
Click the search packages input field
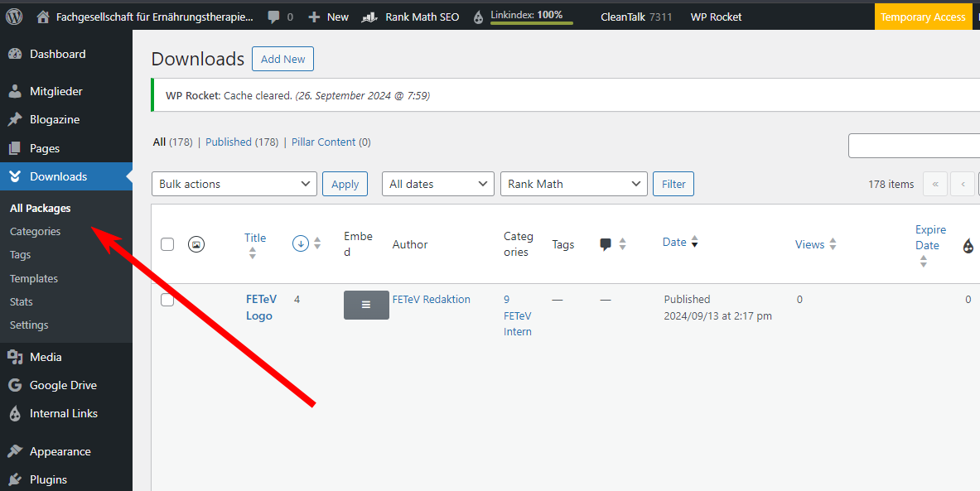coord(914,147)
